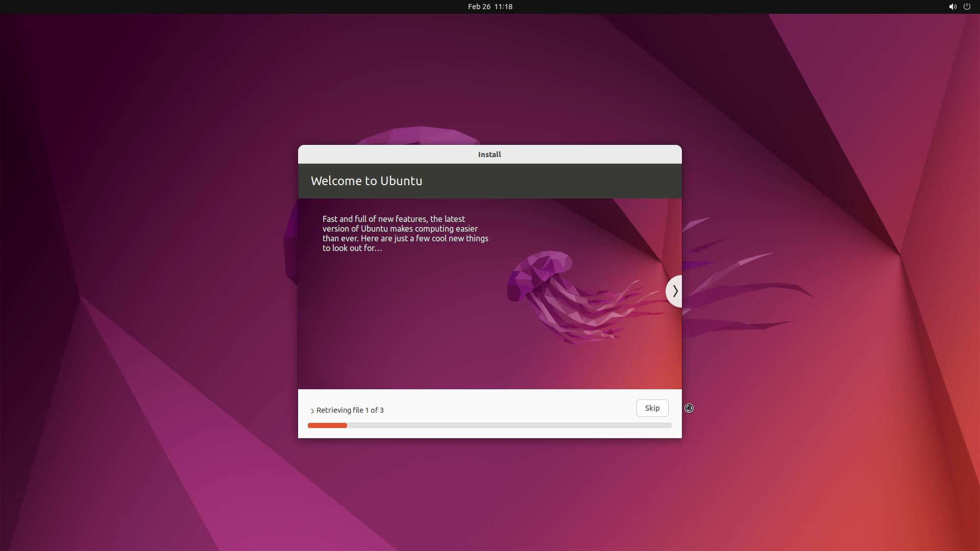Click the 'Retrieving file 1 of 3' label
This screenshot has width=980, height=551.
click(350, 410)
